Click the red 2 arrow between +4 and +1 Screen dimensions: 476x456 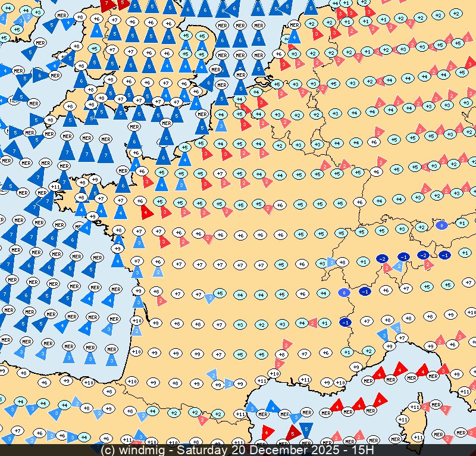(314, 323)
